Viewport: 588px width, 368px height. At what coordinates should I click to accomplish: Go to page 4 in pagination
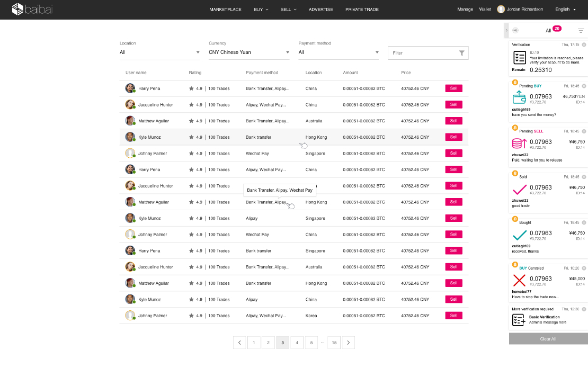[x=297, y=343]
